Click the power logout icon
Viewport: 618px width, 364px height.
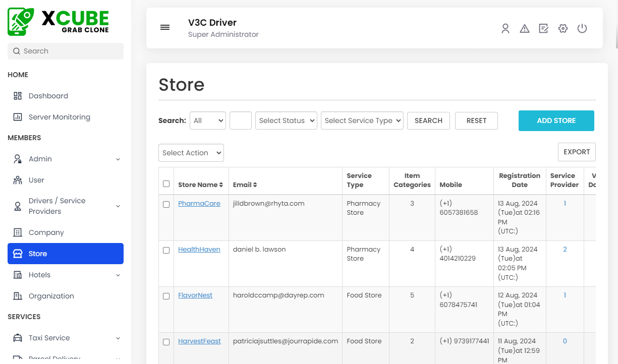tap(582, 28)
